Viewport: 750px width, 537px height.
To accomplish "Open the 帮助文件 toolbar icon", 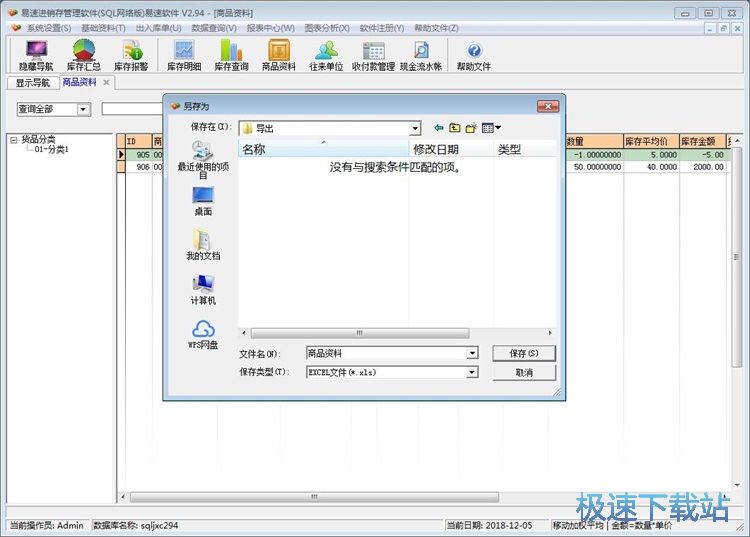I will pos(474,55).
